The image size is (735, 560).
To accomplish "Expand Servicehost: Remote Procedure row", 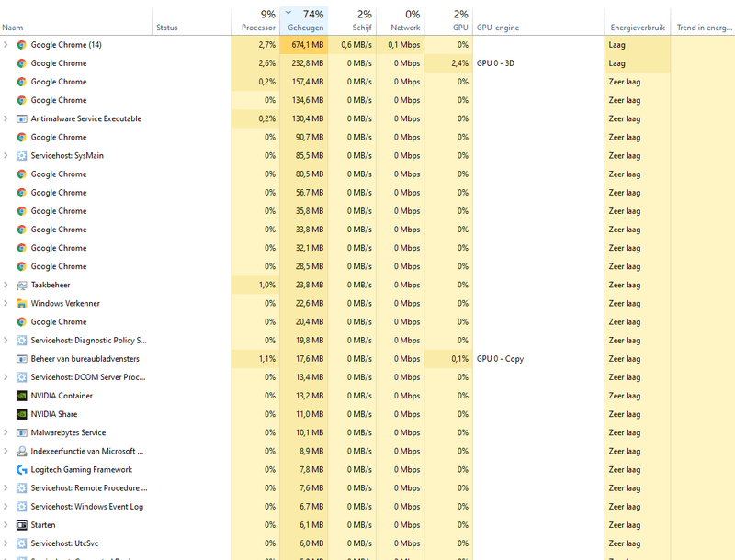I will pyautogui.click(x=6, y=488).
